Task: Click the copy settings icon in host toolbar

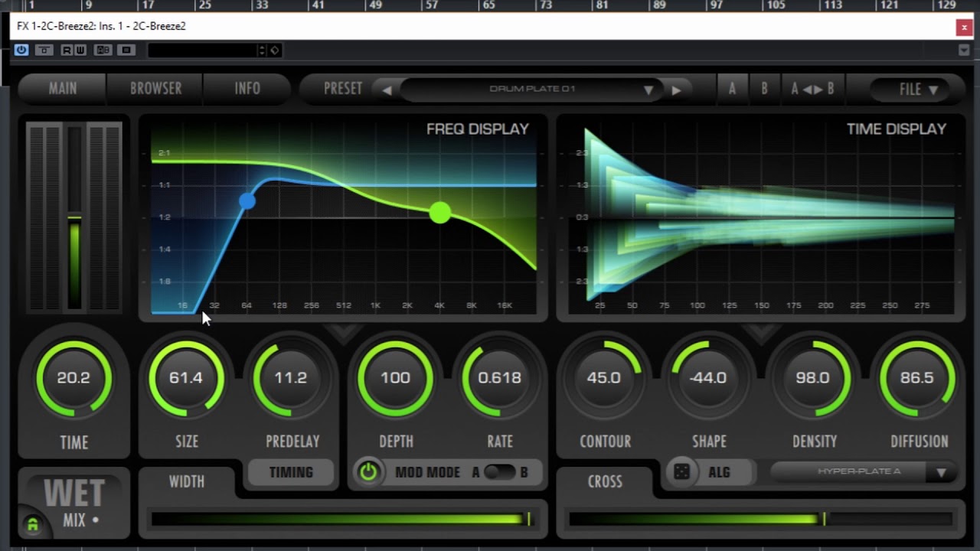Action: [x=126, y=50]
